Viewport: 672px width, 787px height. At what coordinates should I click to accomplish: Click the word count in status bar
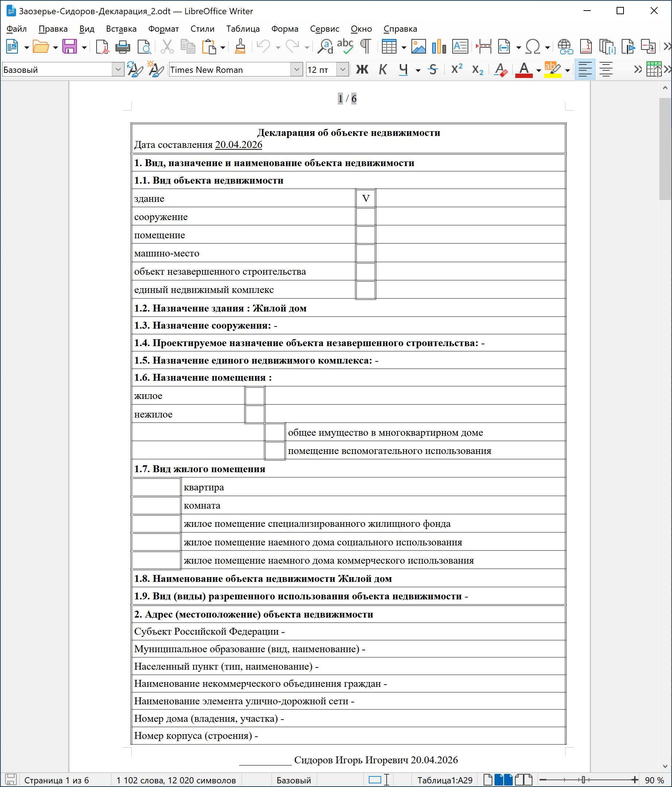(176, 780)
